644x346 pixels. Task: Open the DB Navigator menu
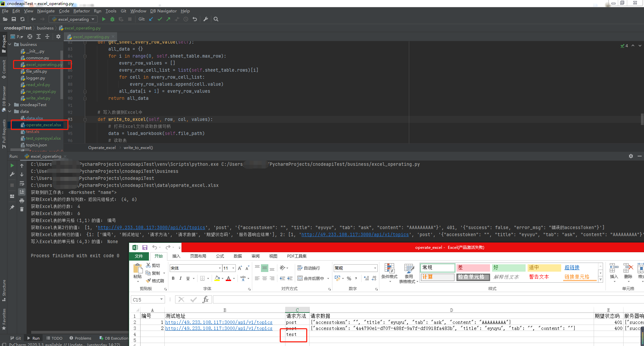(x=163, y=11)
